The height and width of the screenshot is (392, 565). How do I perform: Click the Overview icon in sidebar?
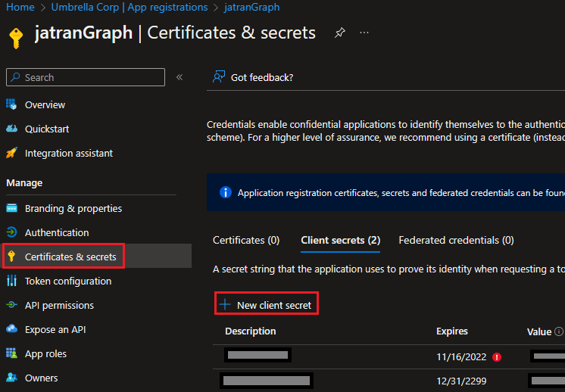point(11,104)
